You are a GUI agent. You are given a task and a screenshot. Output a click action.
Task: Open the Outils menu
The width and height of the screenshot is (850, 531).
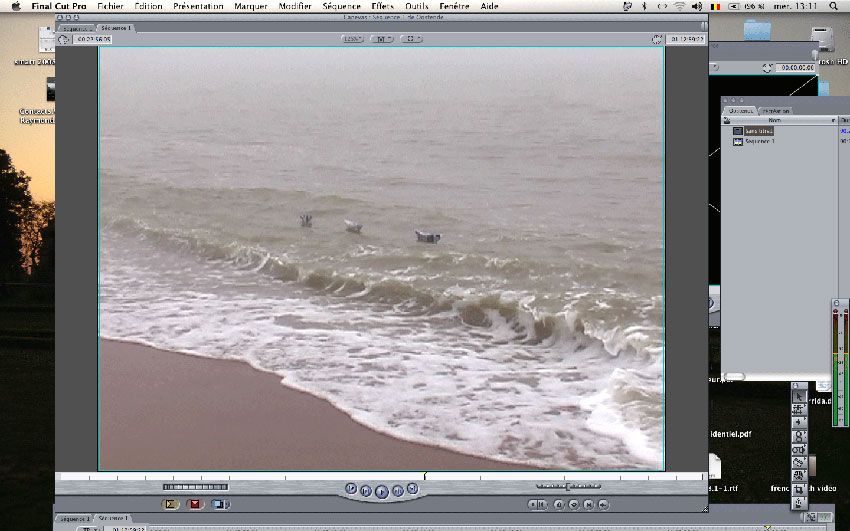point(416,6)
